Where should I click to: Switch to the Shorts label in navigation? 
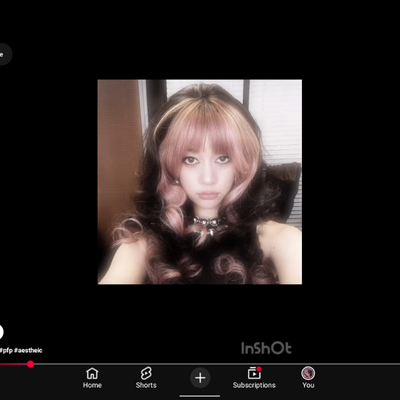[146, 385]
